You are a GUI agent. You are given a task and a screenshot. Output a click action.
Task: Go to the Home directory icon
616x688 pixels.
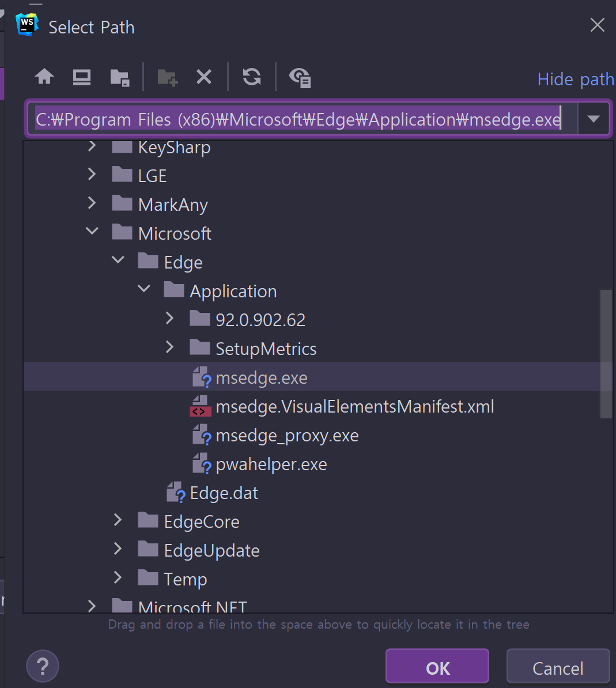44,77
